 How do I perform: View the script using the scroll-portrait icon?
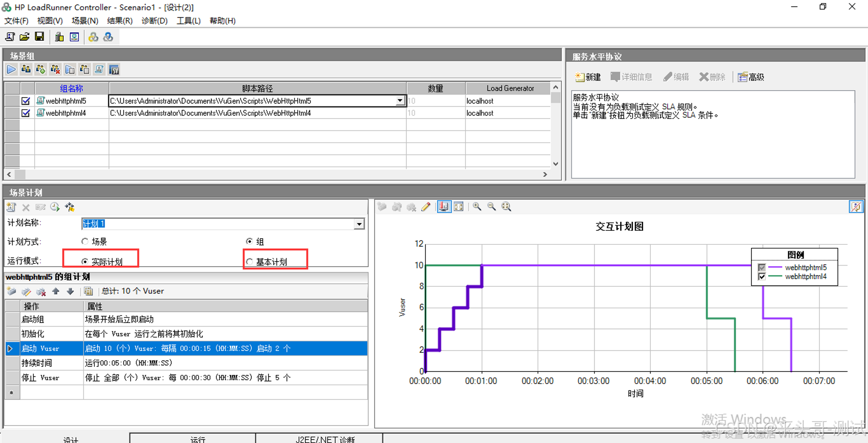(99, 69)
